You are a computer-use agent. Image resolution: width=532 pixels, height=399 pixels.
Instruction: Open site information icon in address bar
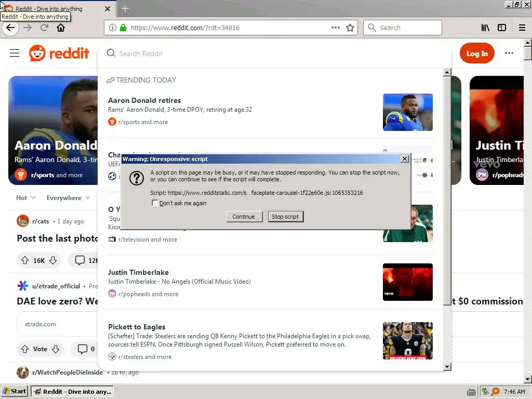[113, 28]
